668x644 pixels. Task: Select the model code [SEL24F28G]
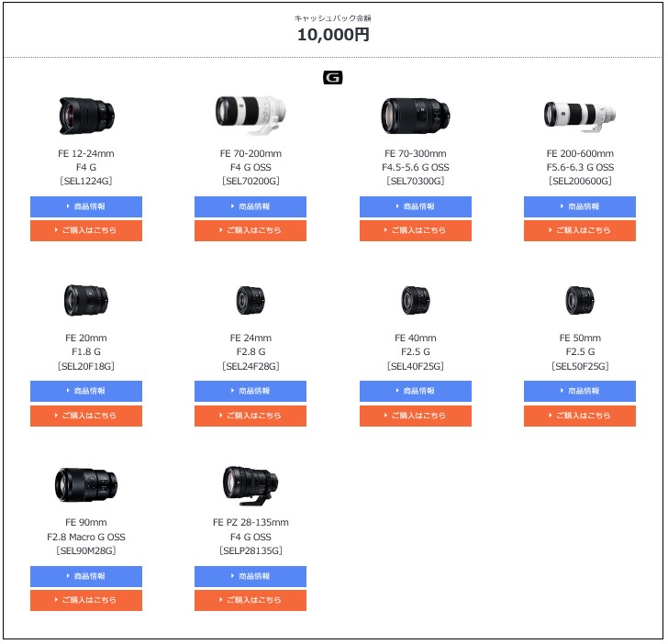(250, 366)
